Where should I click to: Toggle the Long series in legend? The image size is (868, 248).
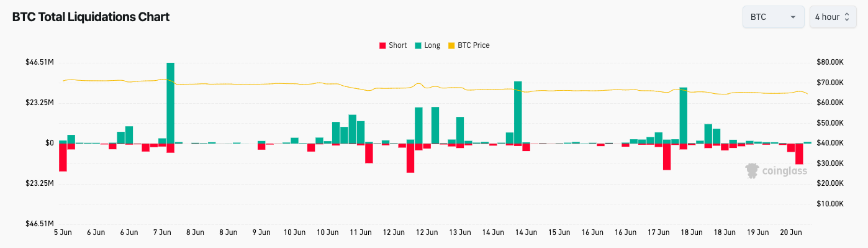(427, 45)
